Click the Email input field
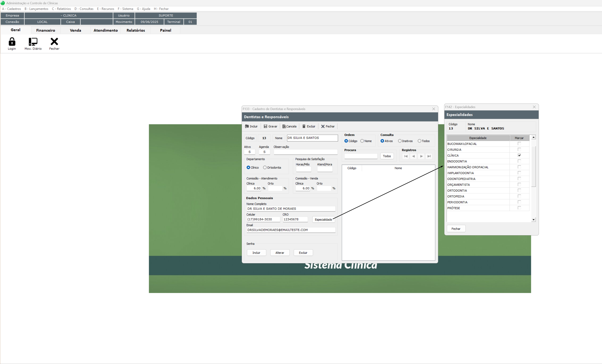The width and height of the screenshot is (602, 364). click(291, 230)
